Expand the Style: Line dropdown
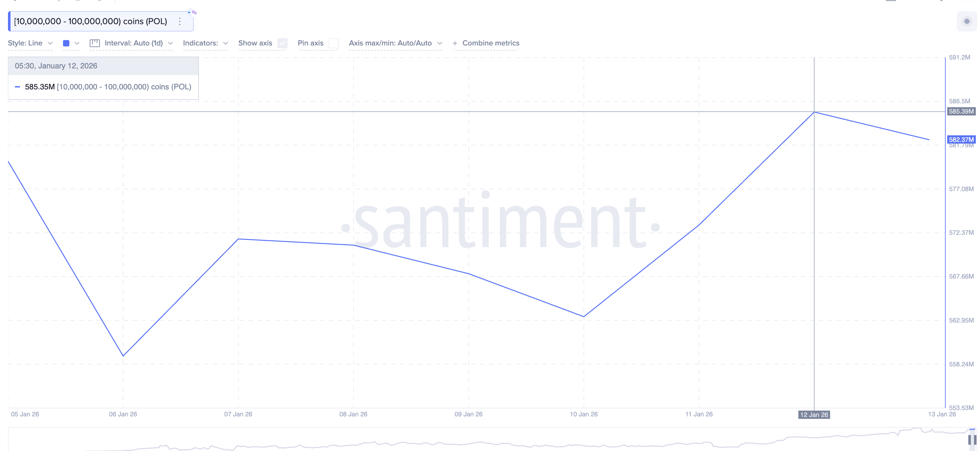The width and height of the screenshot is (980, 451). coord(30,43)
